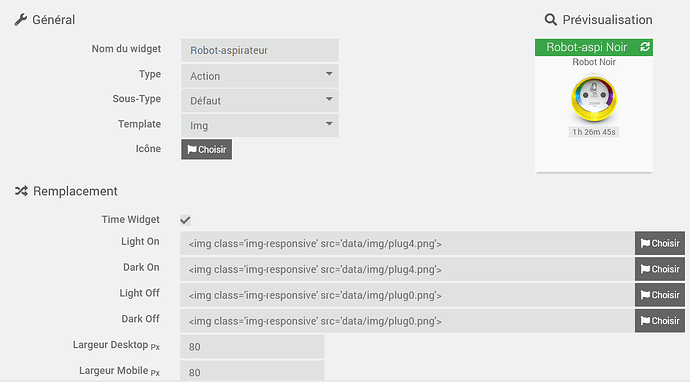Image resolution: width=690 pixels, height=382 pixels.
Task: Click the Choisir button for Light On
Action: 660,243
